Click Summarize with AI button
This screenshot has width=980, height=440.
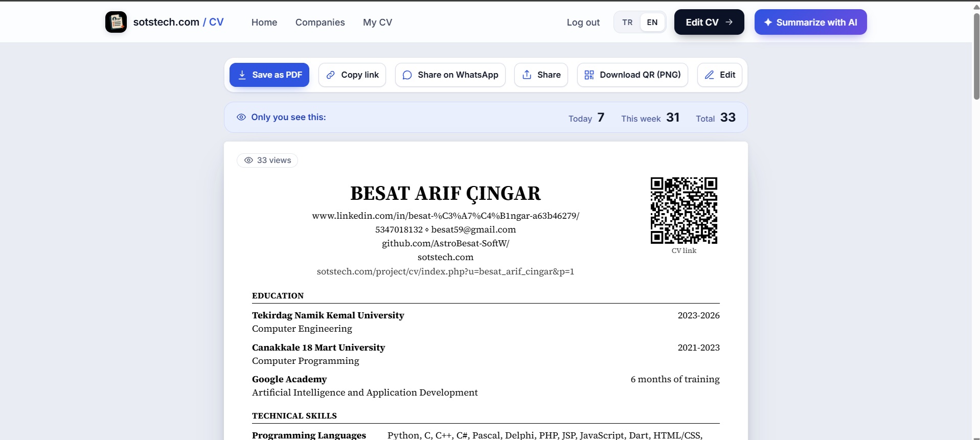810,22
